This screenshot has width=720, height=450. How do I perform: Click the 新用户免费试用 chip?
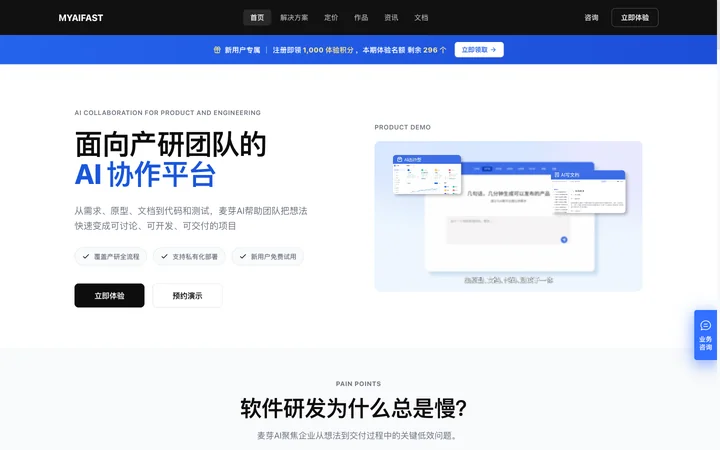point(268,256)
